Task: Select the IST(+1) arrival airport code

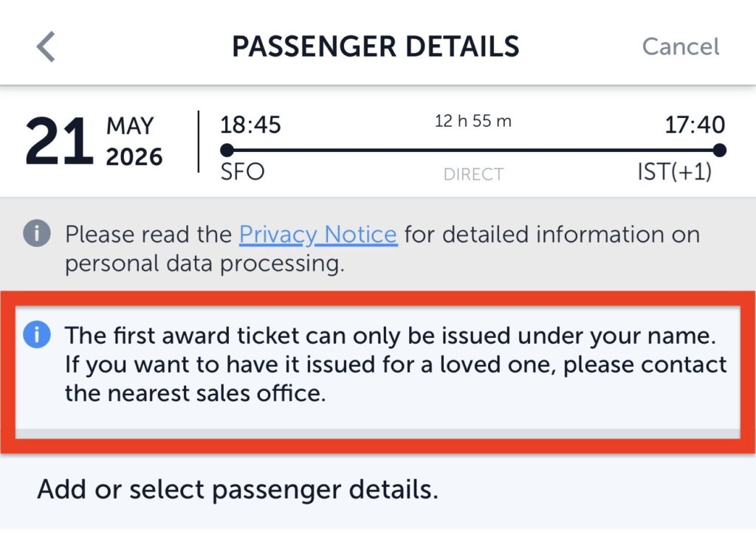Action: (675, 172)
